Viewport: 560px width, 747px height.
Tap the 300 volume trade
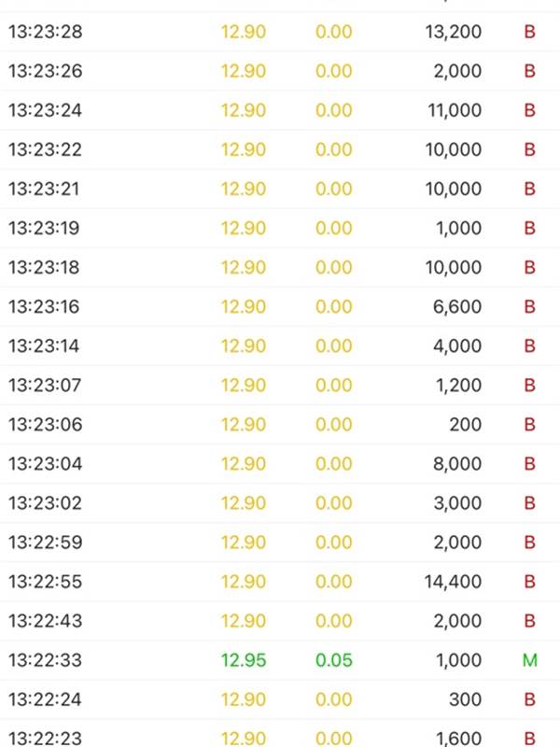pyautogui.click(x=465, y=699)
